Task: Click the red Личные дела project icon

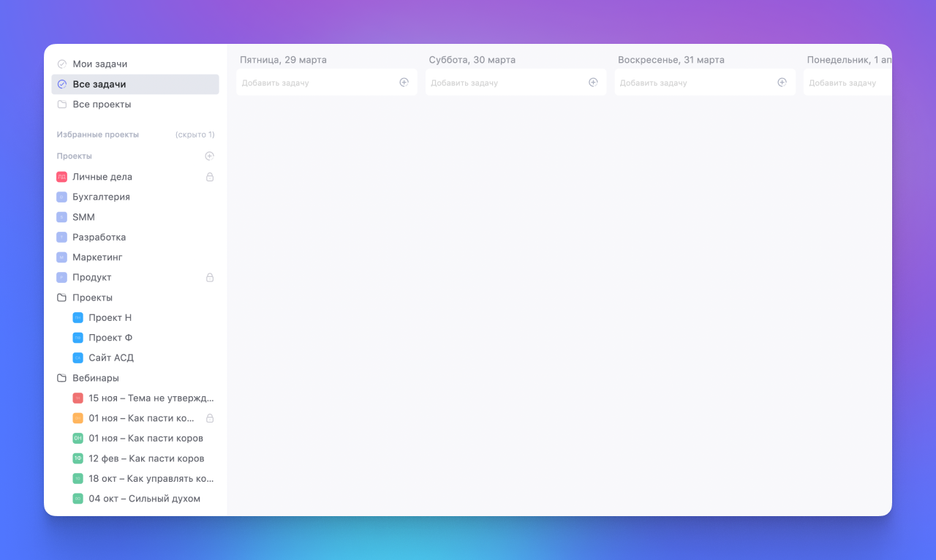Action: pyautogui.click(x=61, y=177)
